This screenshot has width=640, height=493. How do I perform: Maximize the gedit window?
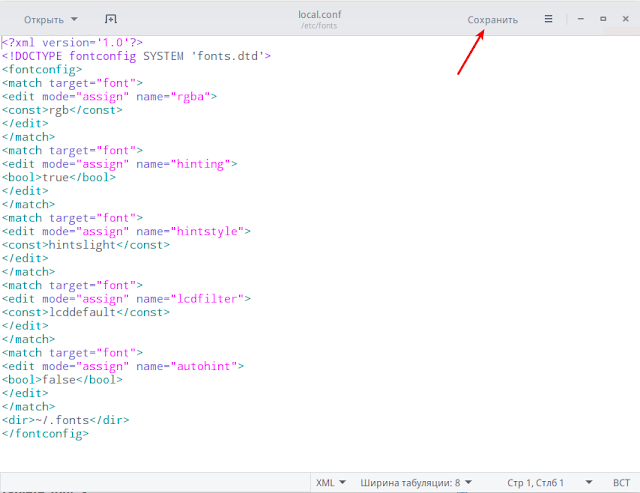coord(603,19)
